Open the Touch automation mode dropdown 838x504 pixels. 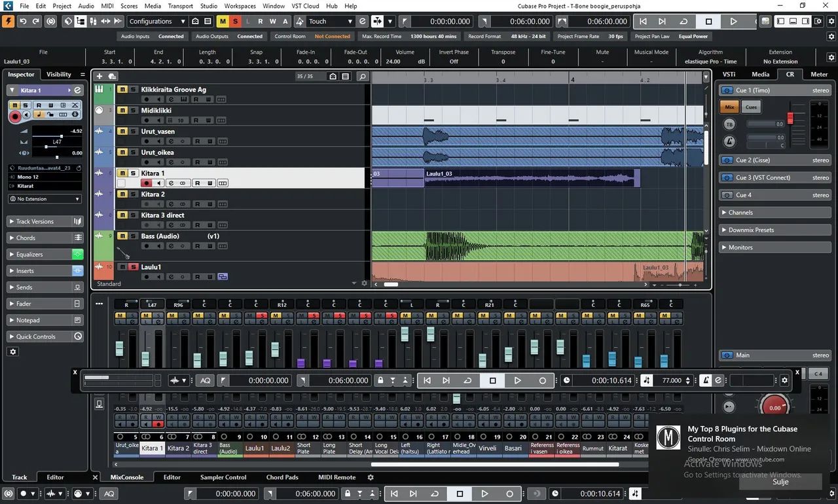pos(331,22)
